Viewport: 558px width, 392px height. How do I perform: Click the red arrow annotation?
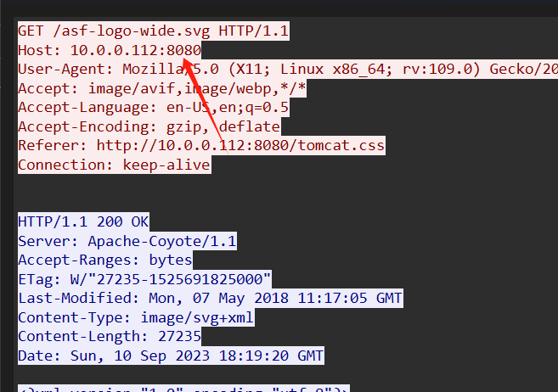click(206, 106)
